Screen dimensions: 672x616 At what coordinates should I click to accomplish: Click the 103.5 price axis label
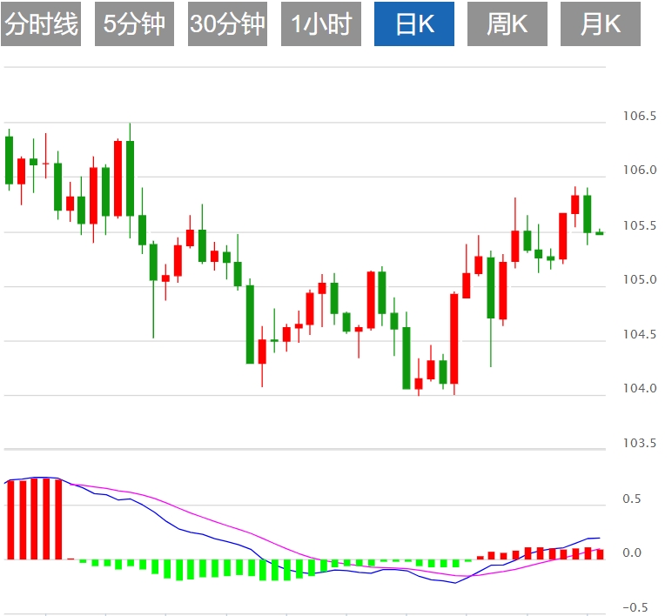click(640, 443)
